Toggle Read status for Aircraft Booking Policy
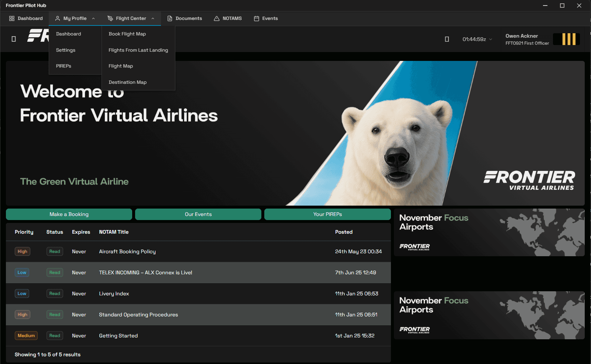 click(x=55, y=251)
